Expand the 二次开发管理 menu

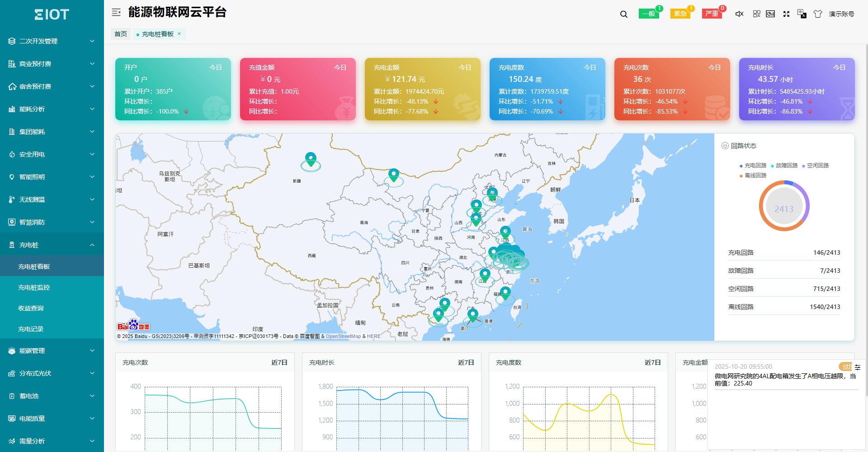pos(52,41)
